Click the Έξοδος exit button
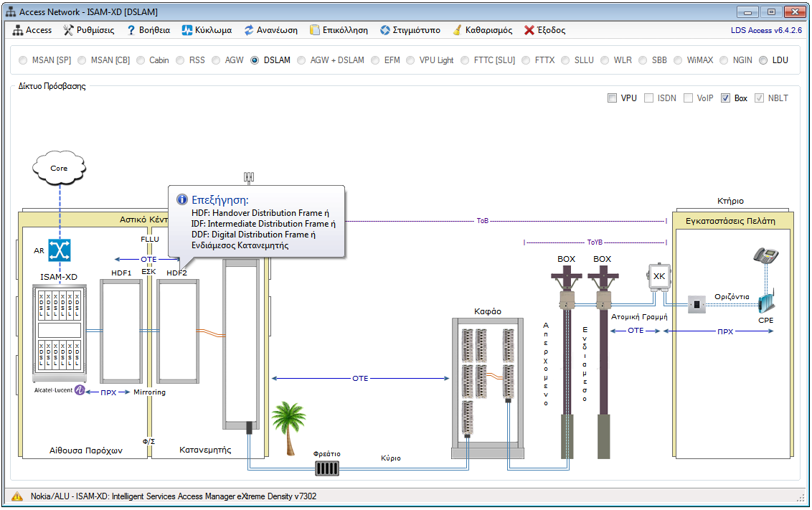The height and width of the screenshot is (510, 812). (x=544, y=30)
